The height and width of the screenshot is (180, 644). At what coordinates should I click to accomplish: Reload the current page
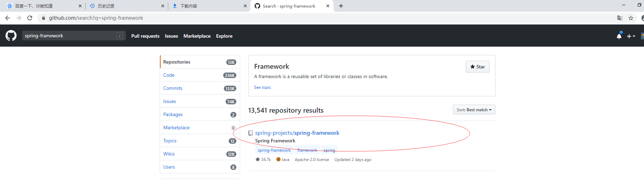click(x=30, y=18)
